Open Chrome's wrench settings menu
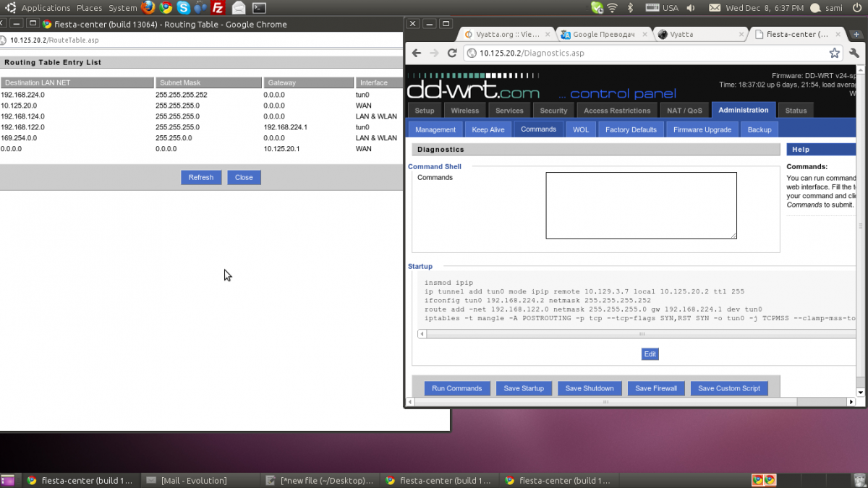This screenshot has width=868, height=488. tap(854, 53)
